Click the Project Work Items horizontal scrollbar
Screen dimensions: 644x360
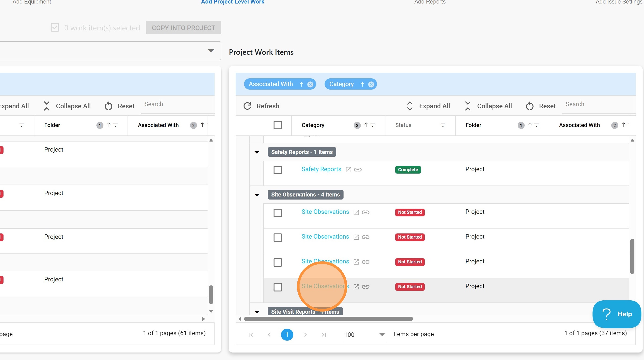tap(328, 319)
